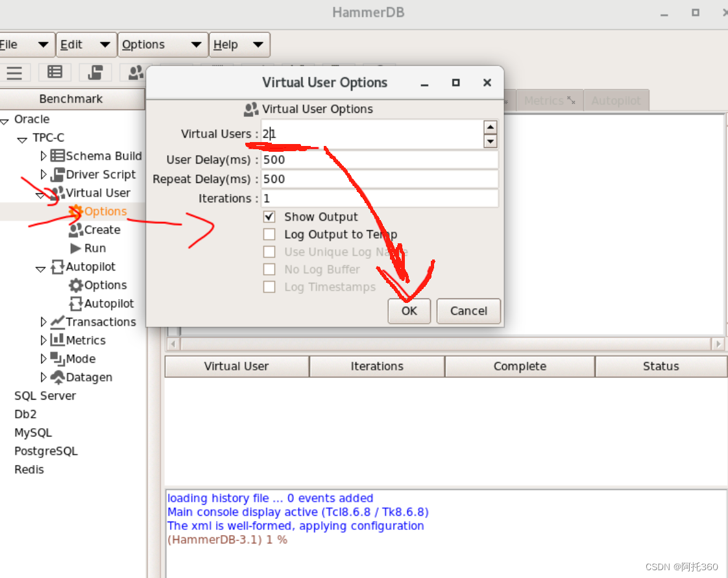Switch to the Autopilot tab
This screenshot has height=578, width=728.
coord(616,101)
